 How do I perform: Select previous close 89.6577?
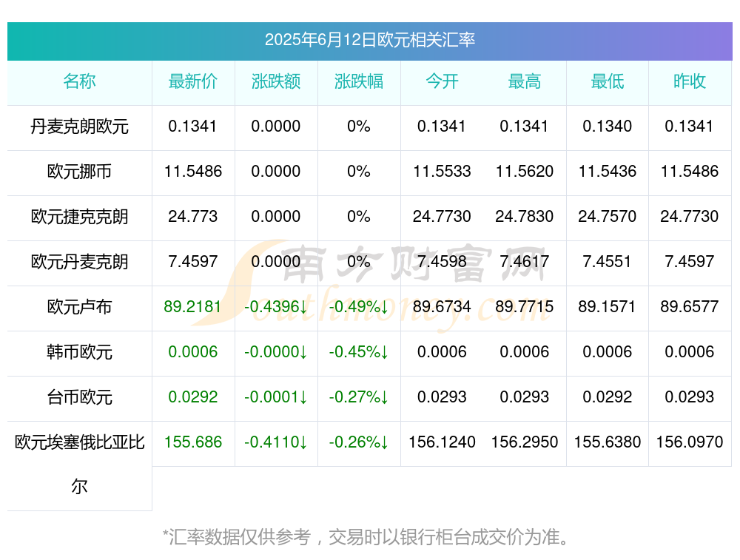(x=690, y=307)
